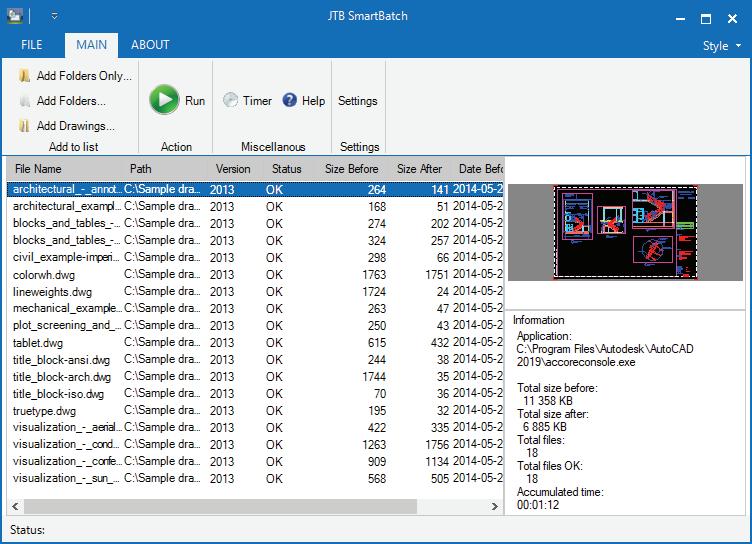Click the drawing preview thumbnail
This screenshot has width=752, height=544.
[x=625, y=233]
